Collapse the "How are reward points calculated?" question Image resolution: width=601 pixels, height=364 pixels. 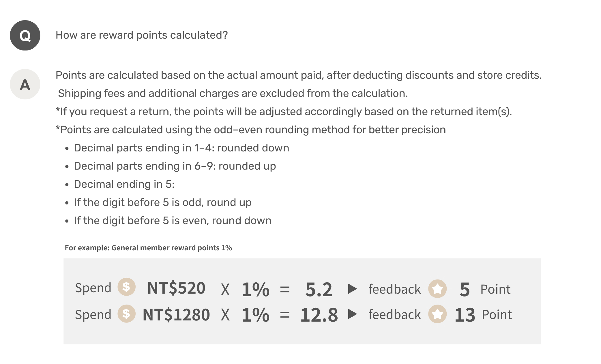click(x=141, y=35)
